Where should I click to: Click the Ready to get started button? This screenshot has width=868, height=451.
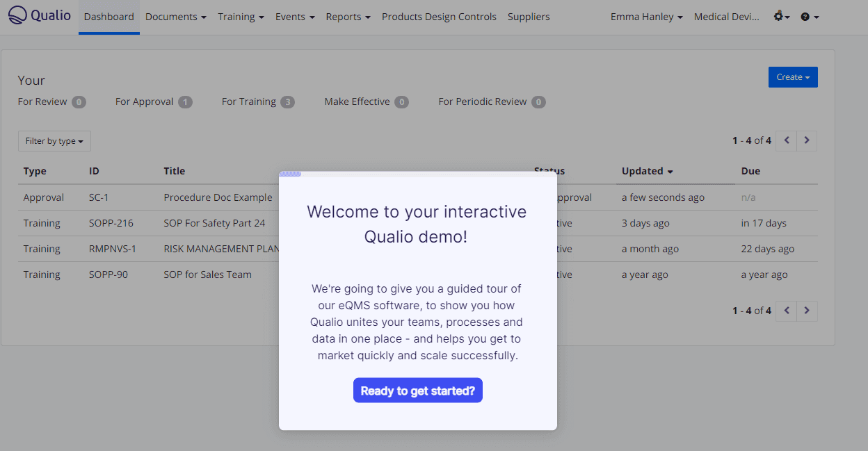[x=417, y=390]
